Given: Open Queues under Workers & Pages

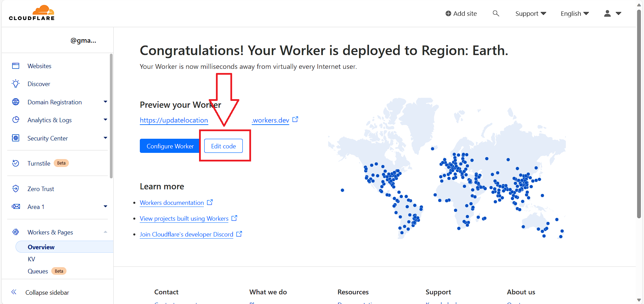Looking at the screenshot, I should (38, 271).
